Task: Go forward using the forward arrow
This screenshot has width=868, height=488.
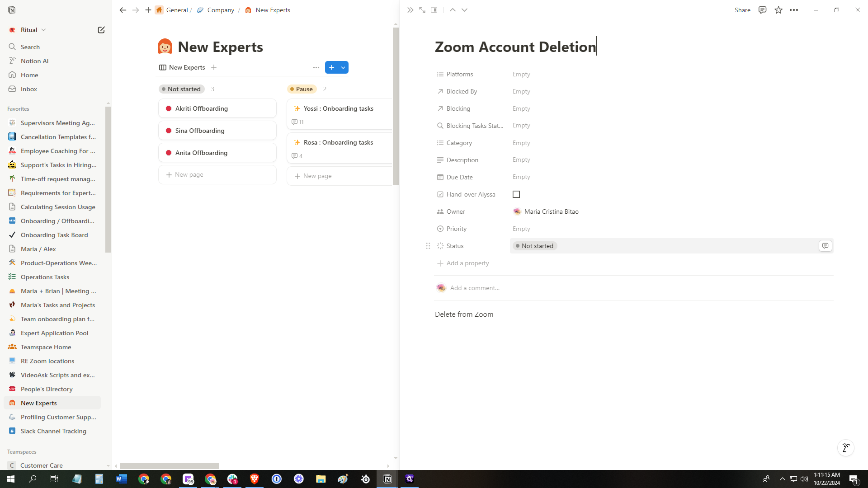Action: [x=136, y=10]
